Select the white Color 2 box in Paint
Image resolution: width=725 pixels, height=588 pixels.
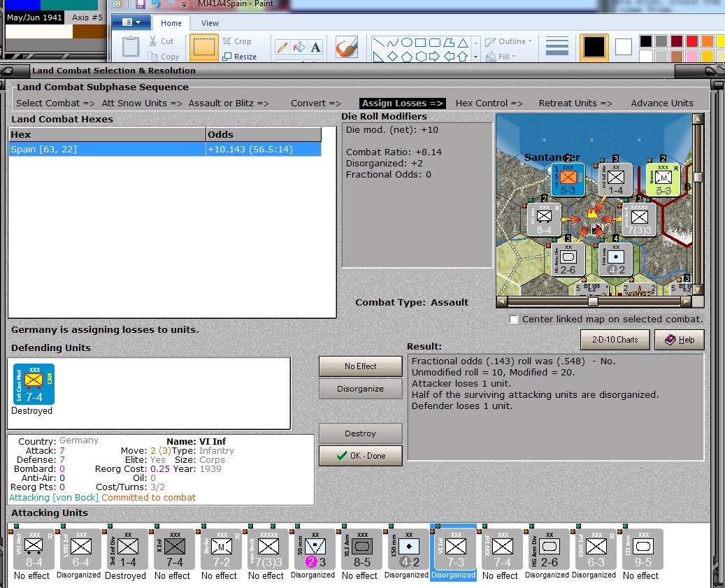(x=624, y=47)
